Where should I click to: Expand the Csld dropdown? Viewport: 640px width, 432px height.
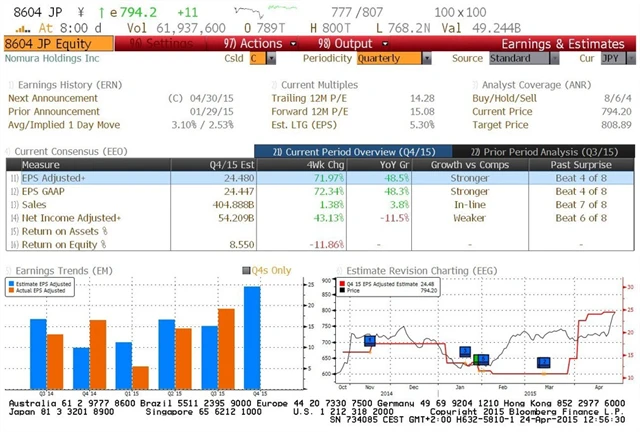[263, 59]
